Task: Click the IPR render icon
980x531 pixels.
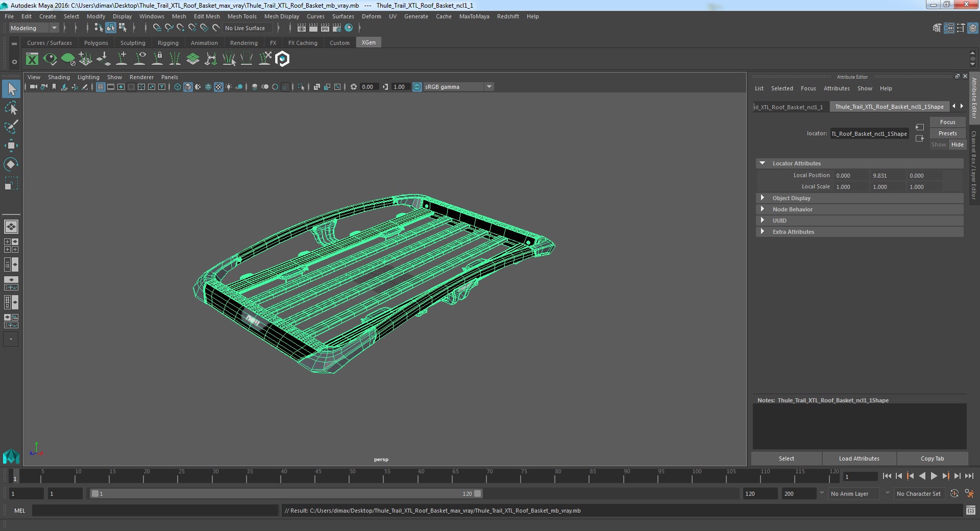Action: coord(325,28)
